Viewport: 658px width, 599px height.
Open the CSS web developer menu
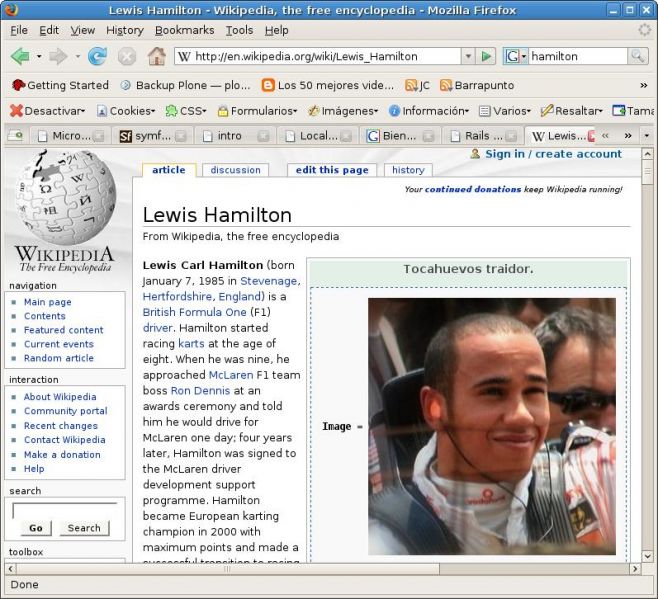pyautogui.click(x=185, y=111)
